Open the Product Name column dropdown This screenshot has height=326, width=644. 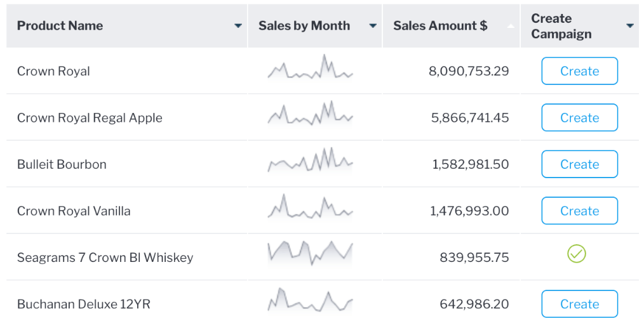tap(238, 26)
